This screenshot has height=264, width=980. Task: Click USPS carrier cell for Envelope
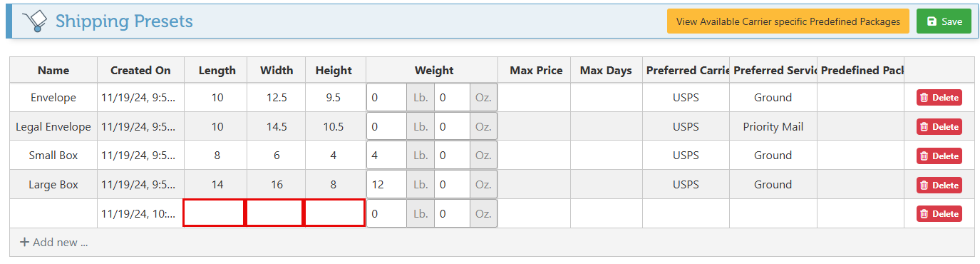[x=686, y=98]
